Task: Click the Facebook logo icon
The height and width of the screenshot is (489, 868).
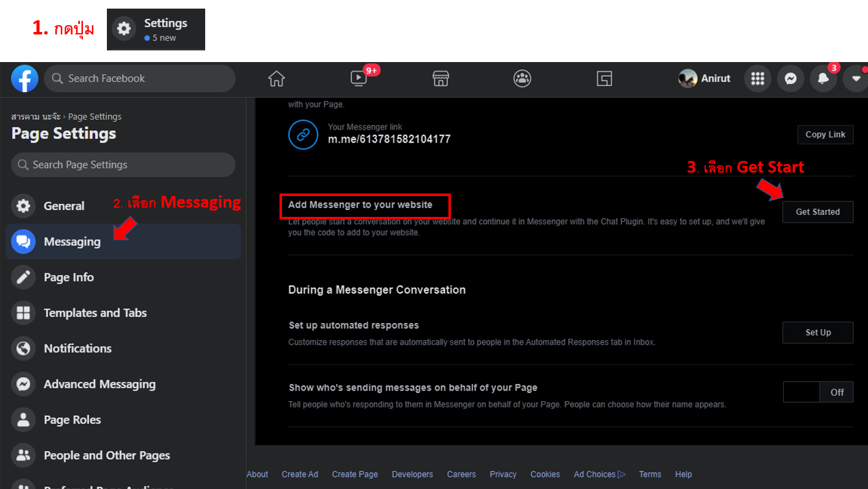Action: point(25,79)
